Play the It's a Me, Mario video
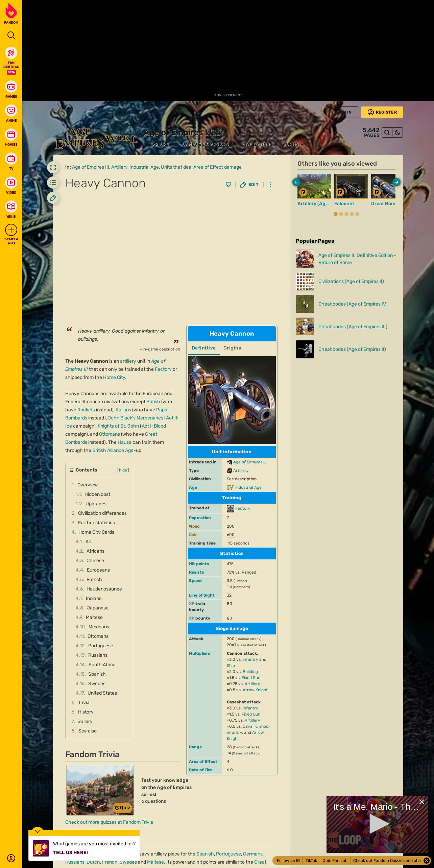Screen dimensions: 434x868 [379, 823]
